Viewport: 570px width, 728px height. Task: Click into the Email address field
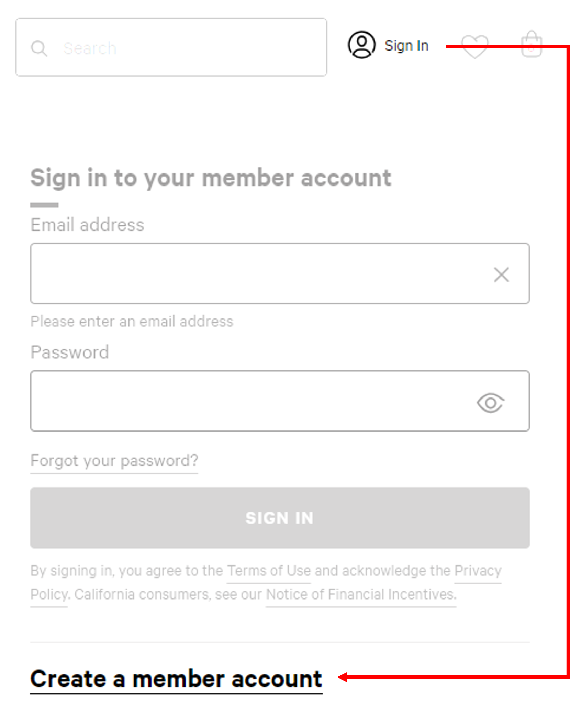tap(280, 273)
